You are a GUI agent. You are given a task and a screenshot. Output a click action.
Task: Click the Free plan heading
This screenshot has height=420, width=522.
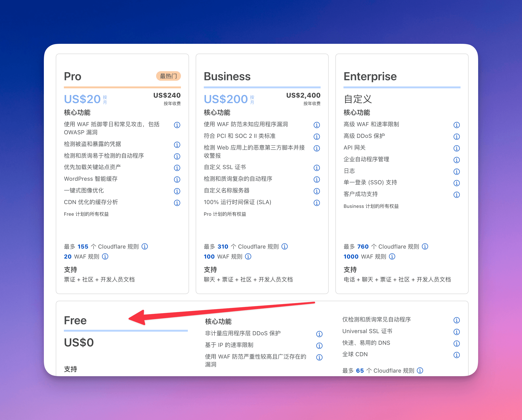[x=75, y=320]
